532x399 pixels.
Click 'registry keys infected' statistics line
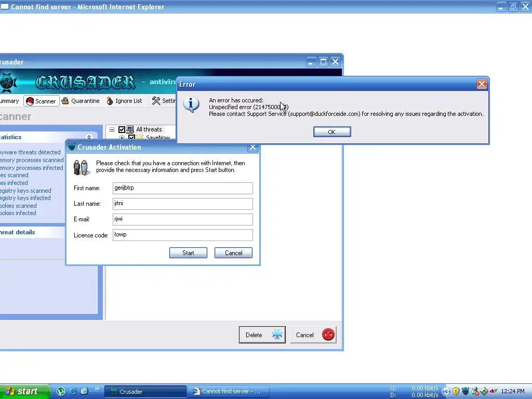(25, 198)
